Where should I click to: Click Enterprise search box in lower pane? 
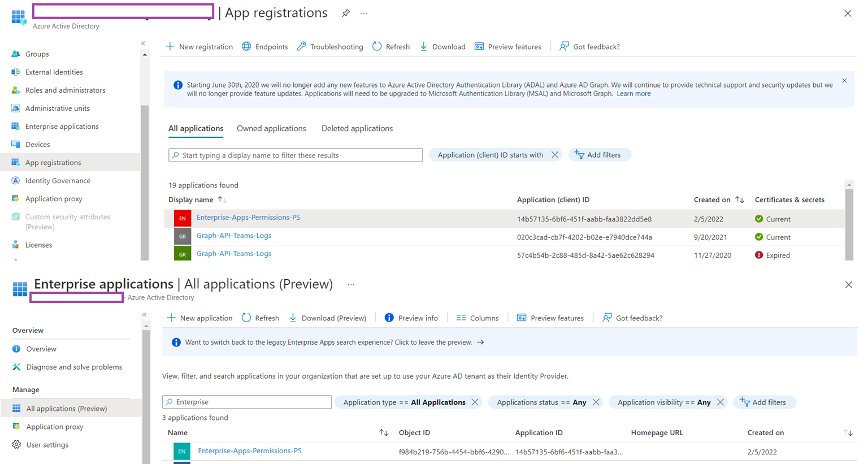pos(247,402)
